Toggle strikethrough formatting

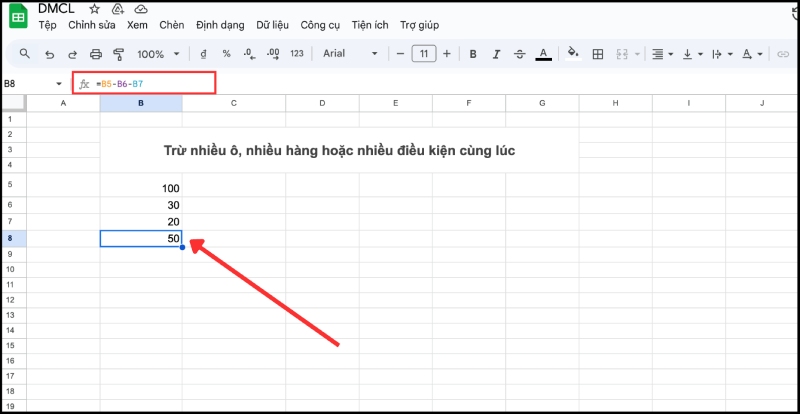point(520,54)
